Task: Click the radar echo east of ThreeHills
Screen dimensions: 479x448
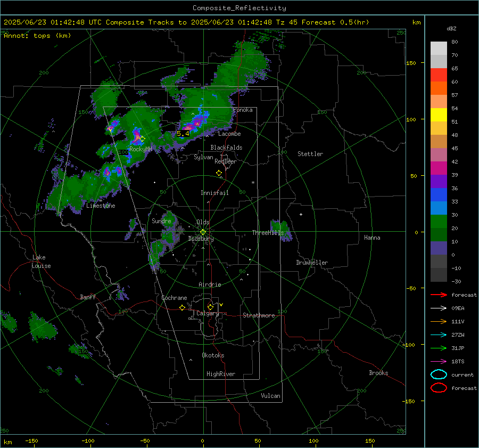Action: tap(281, 230)
